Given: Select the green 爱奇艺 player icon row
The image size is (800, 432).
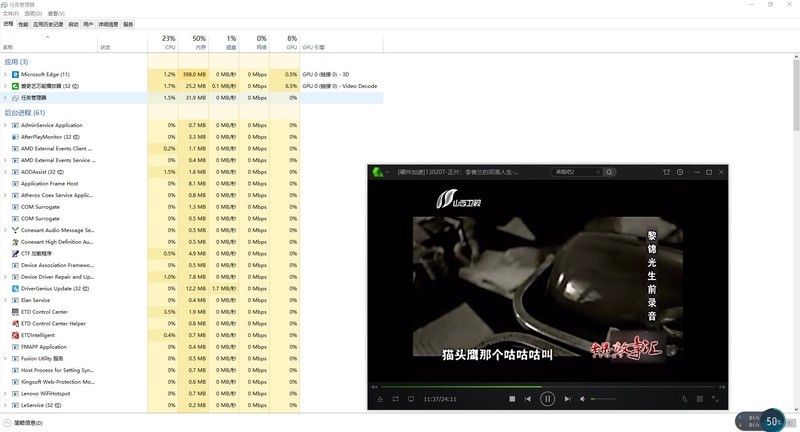Looking at the screenshot, I should pyautogui.click(x=15, y=86).
